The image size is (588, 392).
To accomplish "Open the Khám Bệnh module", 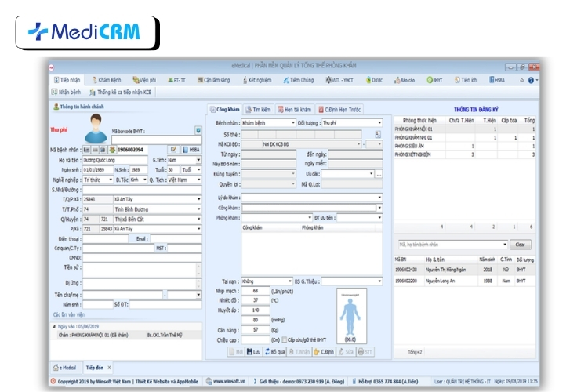I will click(108, 80).
